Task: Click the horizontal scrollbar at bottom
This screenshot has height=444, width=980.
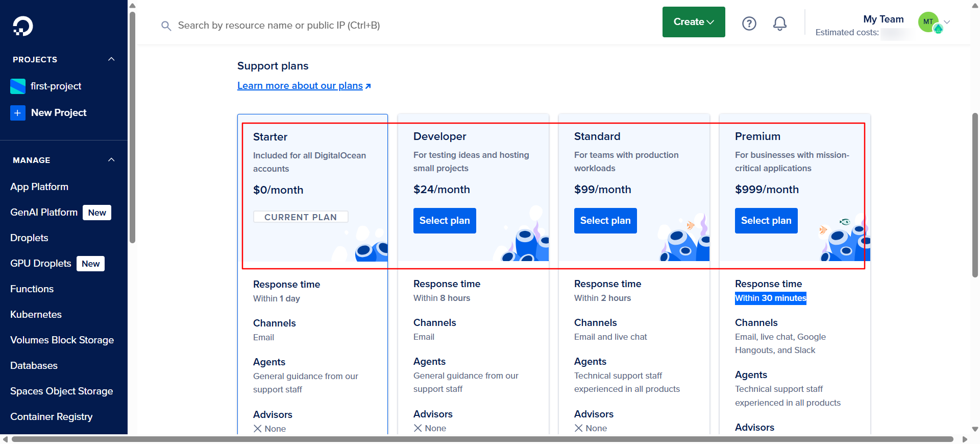Action: [482, 439]
